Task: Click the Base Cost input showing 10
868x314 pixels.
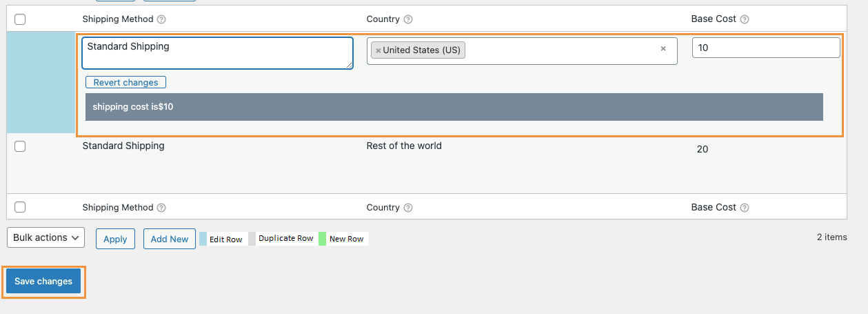Action: [765, 48]
